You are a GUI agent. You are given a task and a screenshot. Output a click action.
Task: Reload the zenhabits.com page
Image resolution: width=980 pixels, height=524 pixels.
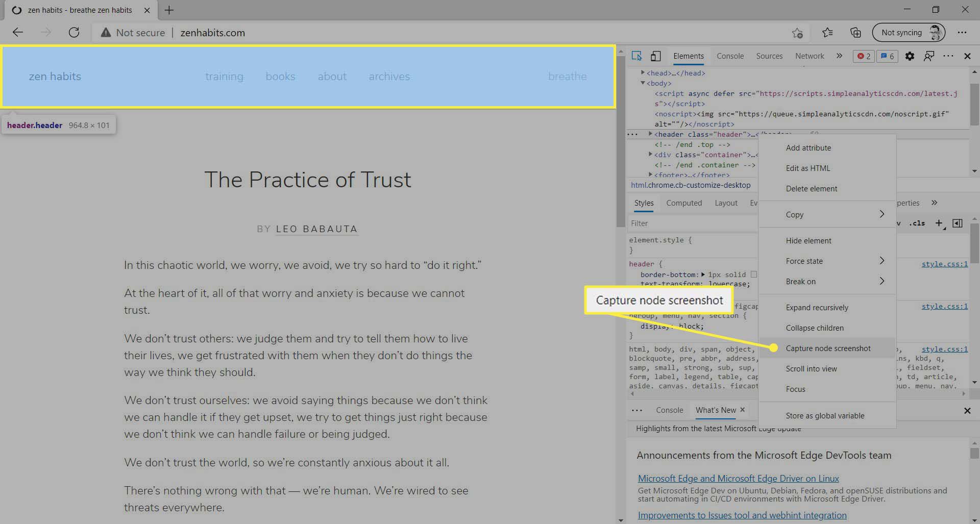click(74, 33)
